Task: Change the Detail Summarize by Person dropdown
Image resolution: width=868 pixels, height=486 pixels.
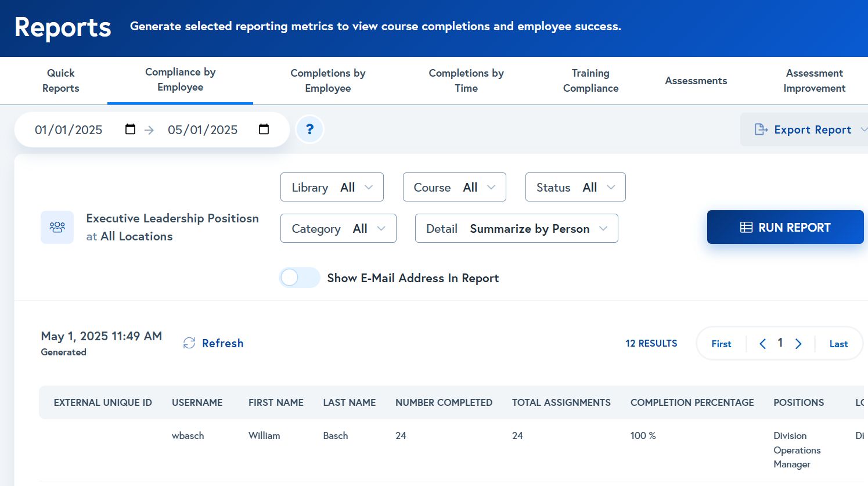Action: (x=516, y=229)
